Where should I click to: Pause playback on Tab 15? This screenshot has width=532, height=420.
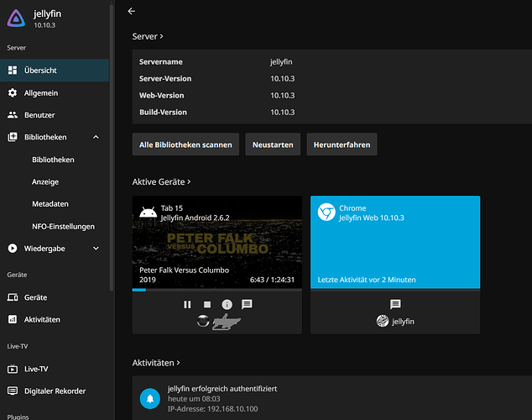pos(187,305)
